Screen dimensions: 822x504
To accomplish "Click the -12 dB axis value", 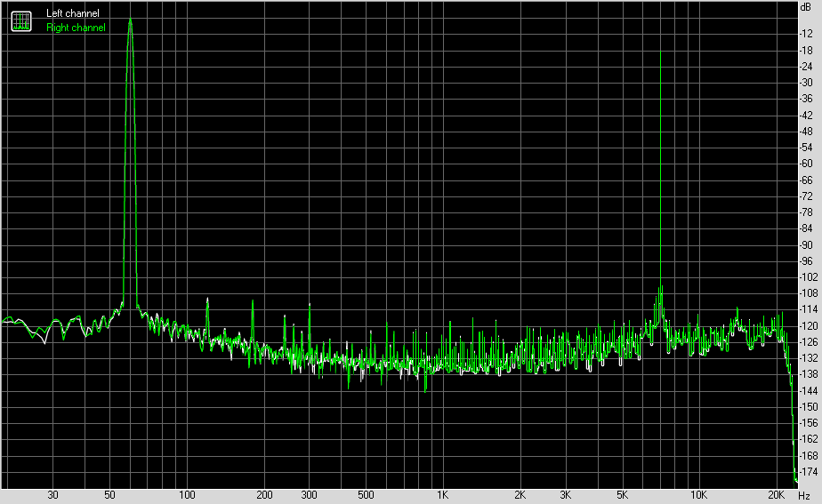I will click(806, 34).
